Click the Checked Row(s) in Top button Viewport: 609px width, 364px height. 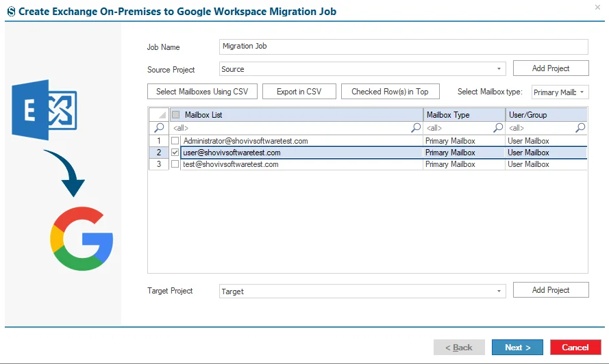[x=390, y=92]
